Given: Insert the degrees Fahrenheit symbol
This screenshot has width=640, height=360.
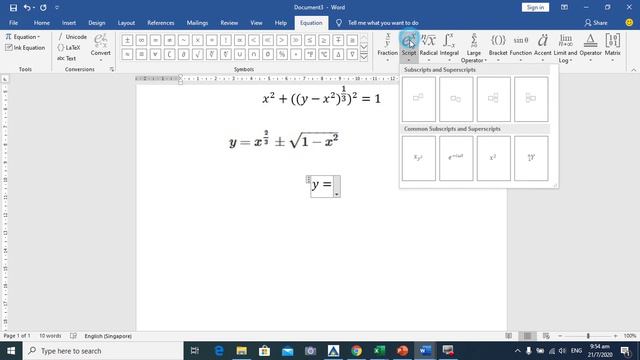Looking at the screenshot, I should pyautogui.click(x=310, y=54).
